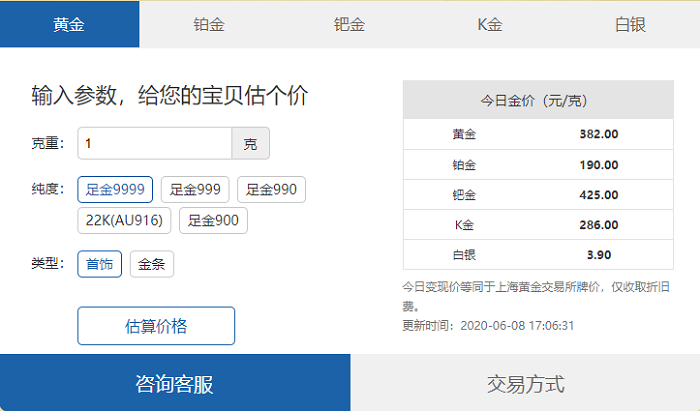Click the 今日变现价 note about 折旧费
The image size is (700, 411).
point(536,296)
